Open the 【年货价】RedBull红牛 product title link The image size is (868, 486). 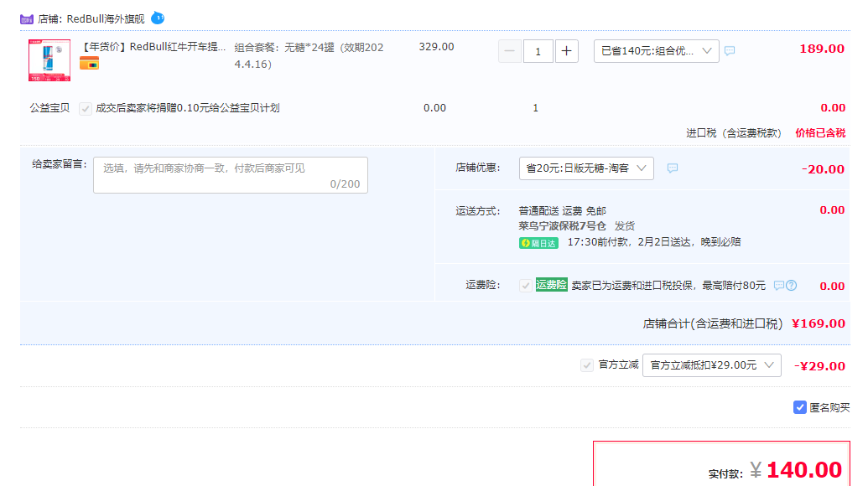[154, 47]
